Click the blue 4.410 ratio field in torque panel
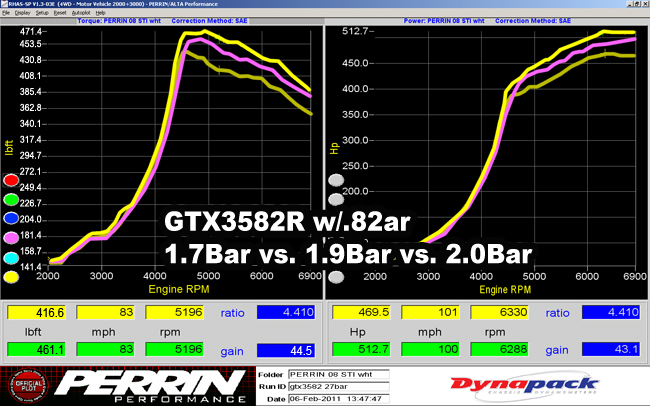 [286, 312]
